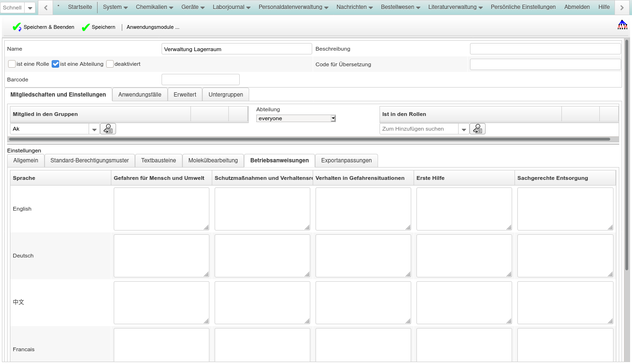Click the application logo icon at top right
632x364 pixels.
pos(622,25)
